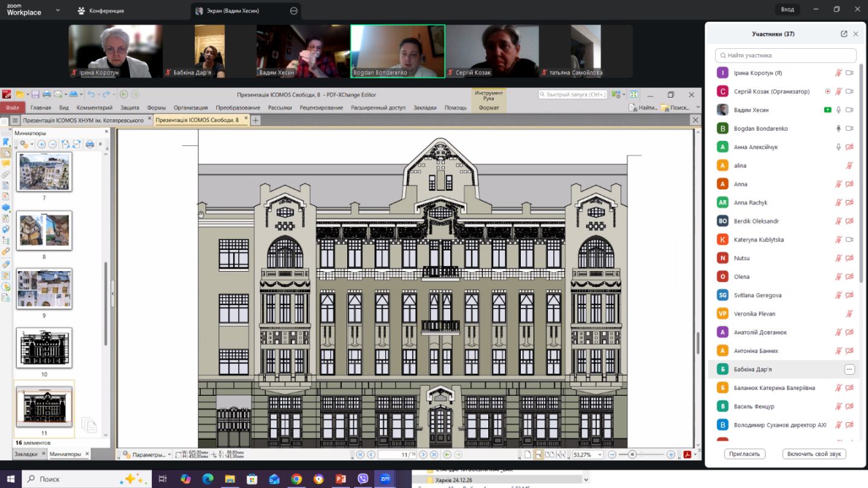The width and height of the screenshot is (868, 488).
Task: Collapse the ribbon with the chevron near Поиск
Action: coord(698,107)
